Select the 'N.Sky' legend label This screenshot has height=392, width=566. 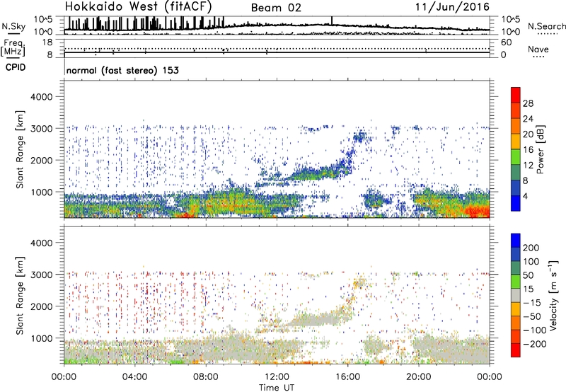[x=13, y=26]
